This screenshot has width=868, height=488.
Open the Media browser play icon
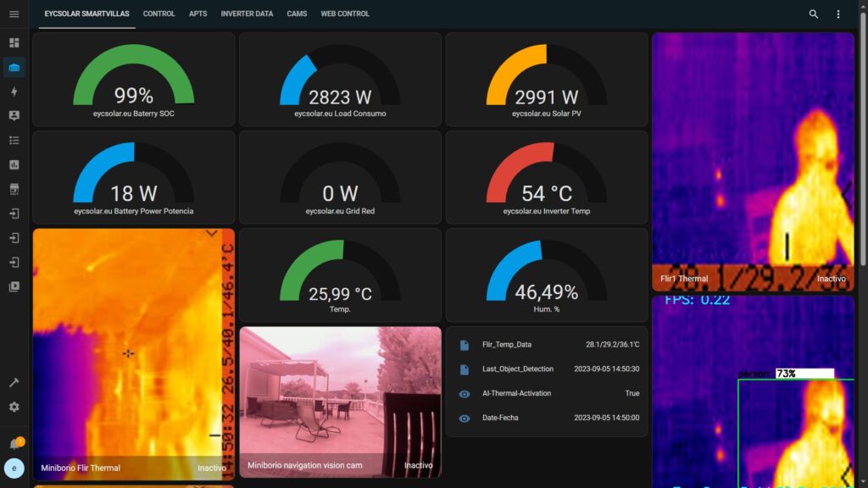click(x=14, y=286)
